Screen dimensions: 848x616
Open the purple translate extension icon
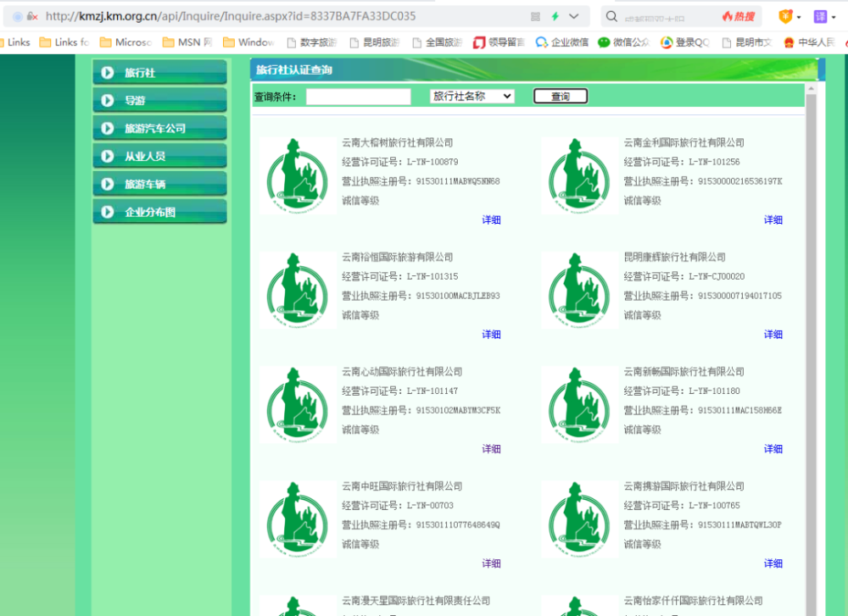820,17
